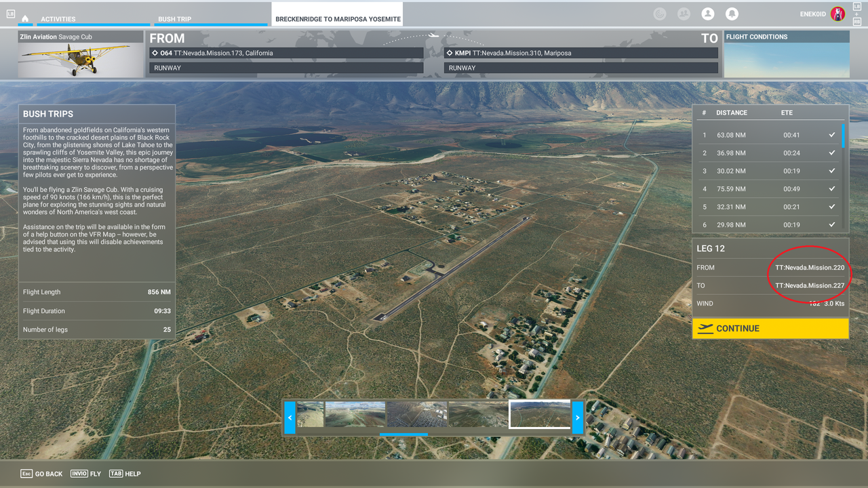
Task: Click the LB/RB bumper icon top-right
Action: [857, 14]
